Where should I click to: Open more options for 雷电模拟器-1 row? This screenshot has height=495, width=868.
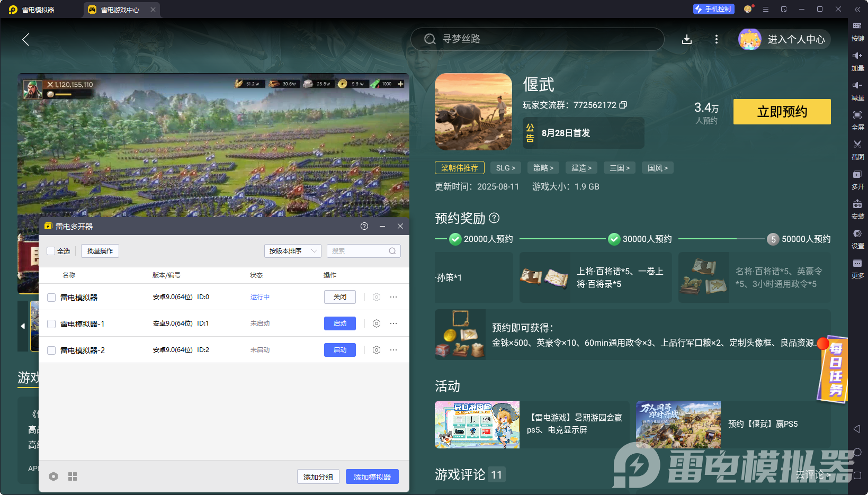tap(393, 323)
